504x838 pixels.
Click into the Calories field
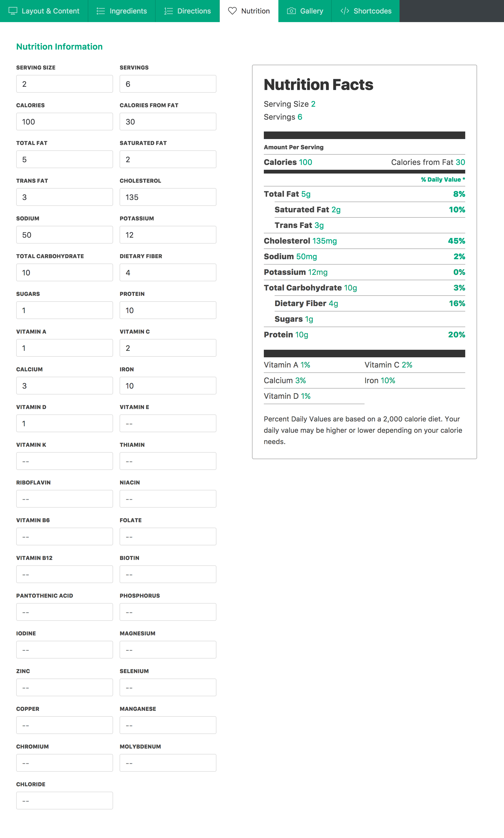(x=65, y=122)
